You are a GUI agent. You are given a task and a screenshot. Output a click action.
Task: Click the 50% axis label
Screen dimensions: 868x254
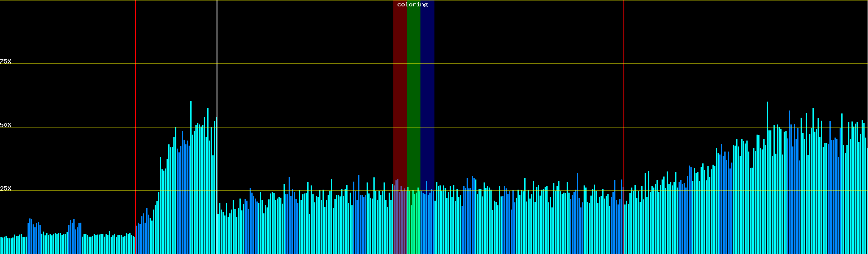(x=6, y=125)
